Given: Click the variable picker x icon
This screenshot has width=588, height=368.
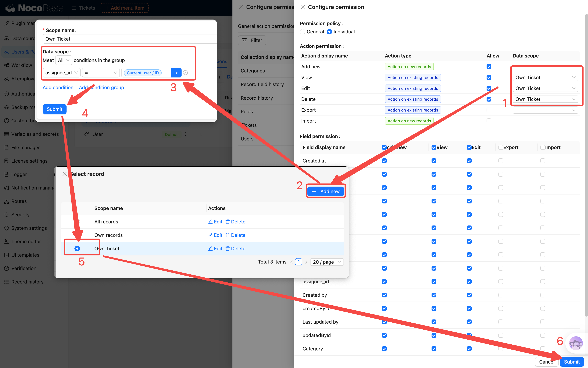Looking at the screenshot, I should (176, 73).
